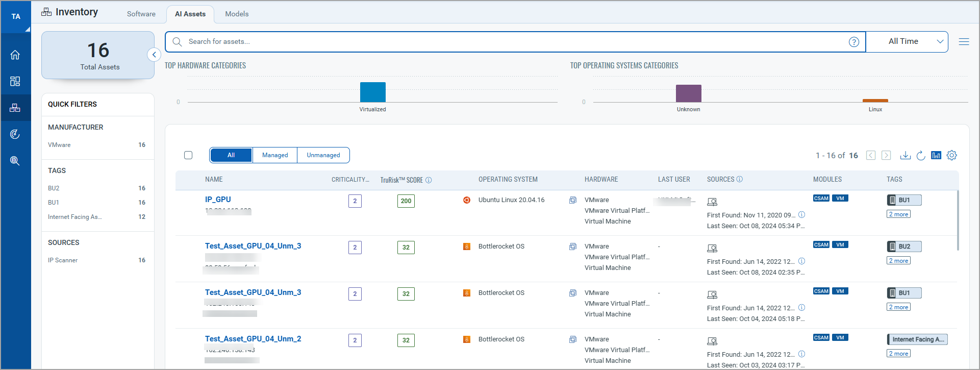Check the select-all assets checkbox
Screen dimensions: 980x370
[x=188, y=155]
